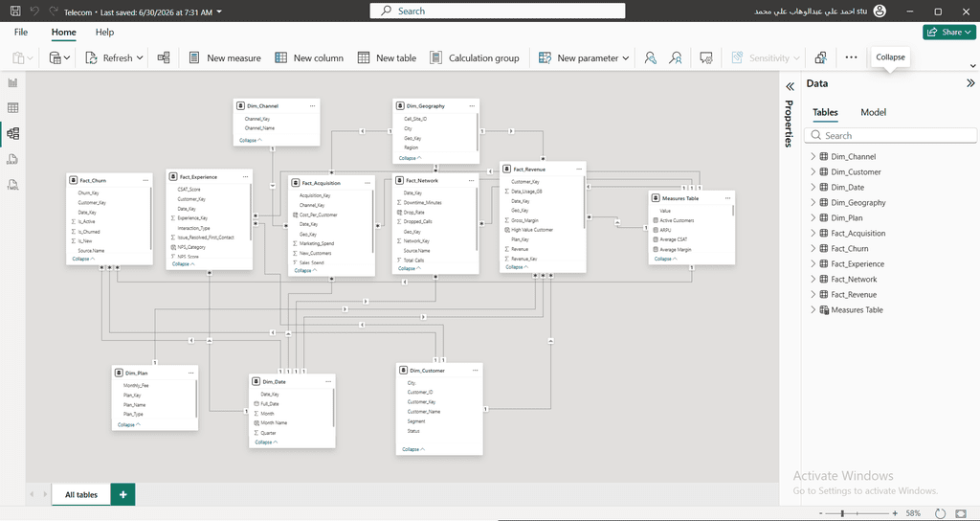Click the Undo arrow in title bar
Image resolution: width=980 pixels, height=521 pixels.
click(34, 11)
